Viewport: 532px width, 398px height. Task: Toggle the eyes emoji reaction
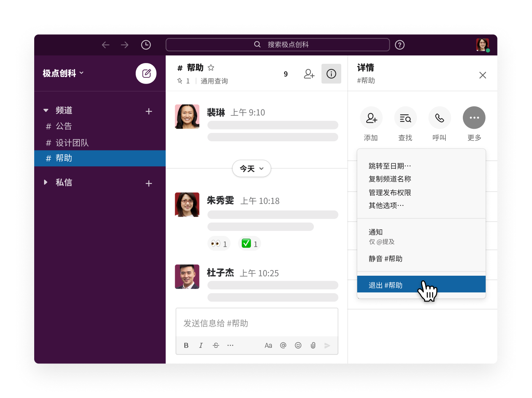pos(219,244)
